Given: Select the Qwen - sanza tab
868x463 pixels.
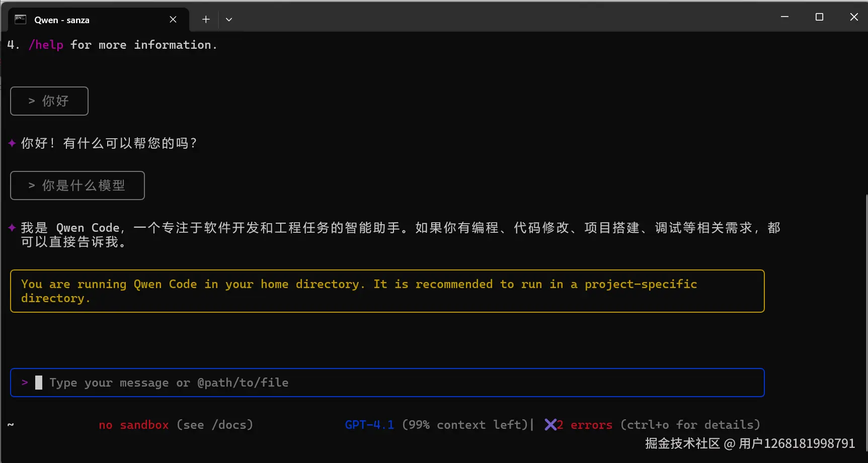Looking at the screenshot, I should [x=75, y=20].
